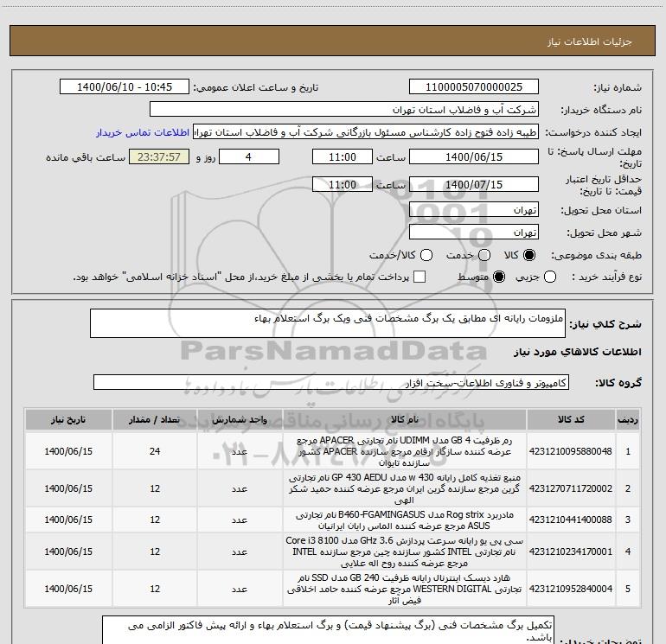
Task: Select product code 4231210234170001
Action: (x=571, y=552)
